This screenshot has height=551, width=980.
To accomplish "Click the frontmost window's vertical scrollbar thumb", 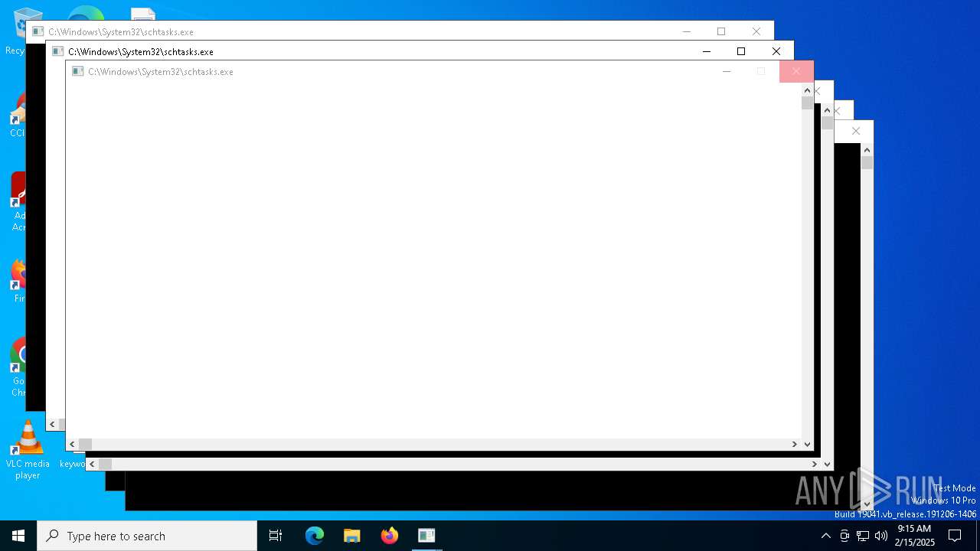I will [x=807, y=103].
